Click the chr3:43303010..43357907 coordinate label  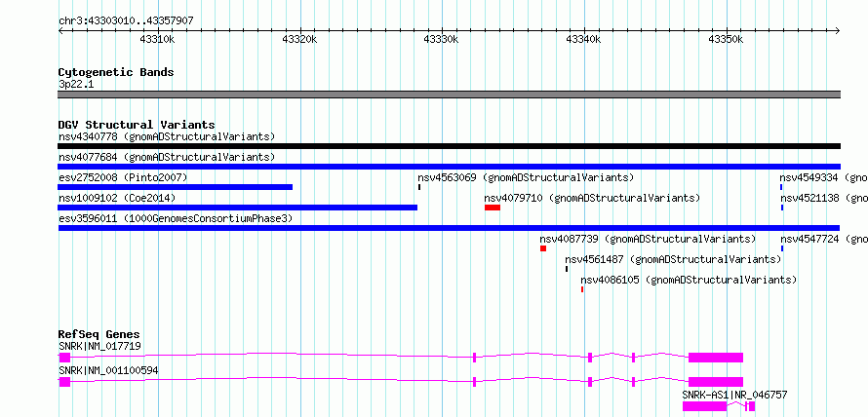click(x=126, y=21)
